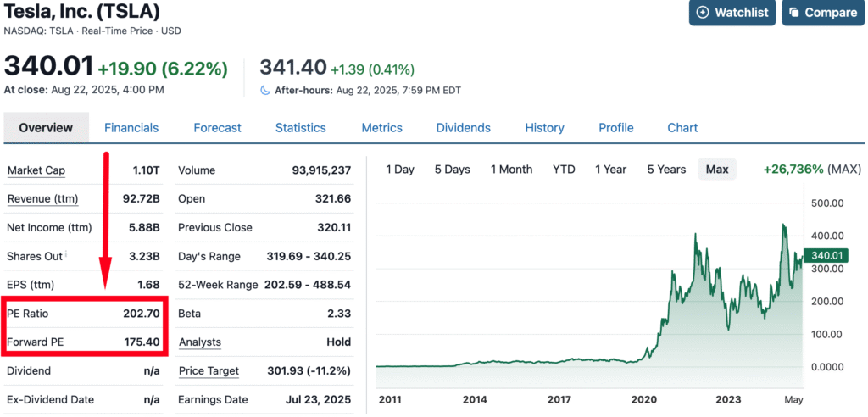Choose the Max chart range
868x417 pixels.
717,170
